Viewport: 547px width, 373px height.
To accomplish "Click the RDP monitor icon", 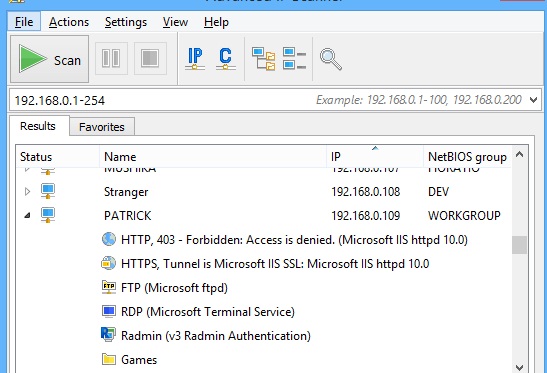I will tap(108, 311).
